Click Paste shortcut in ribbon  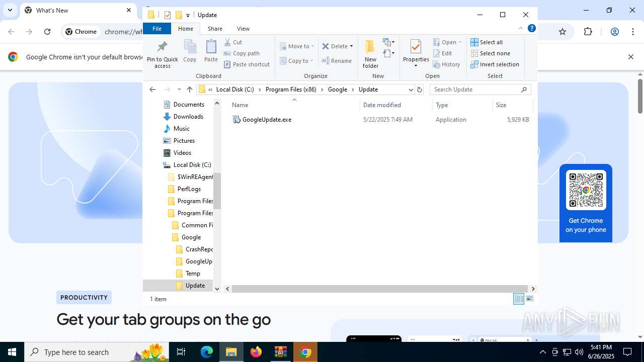tap(247, 64)
